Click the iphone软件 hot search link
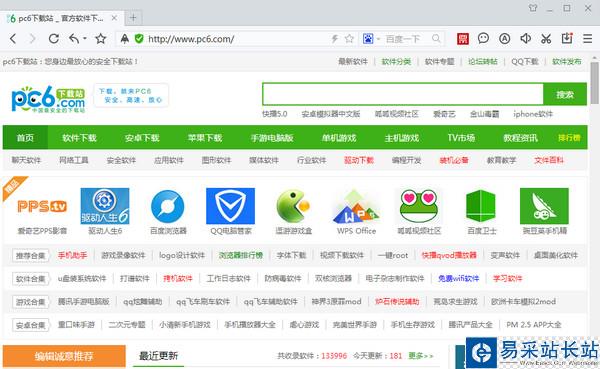The height and width of the screenshot is (369, 600). pos(533,114)
